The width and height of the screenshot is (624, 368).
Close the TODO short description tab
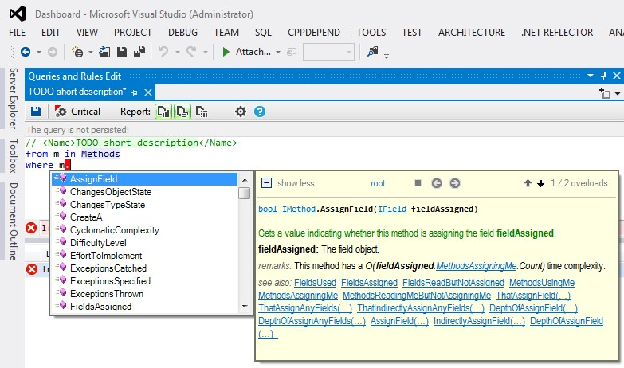tap(148, 92)
